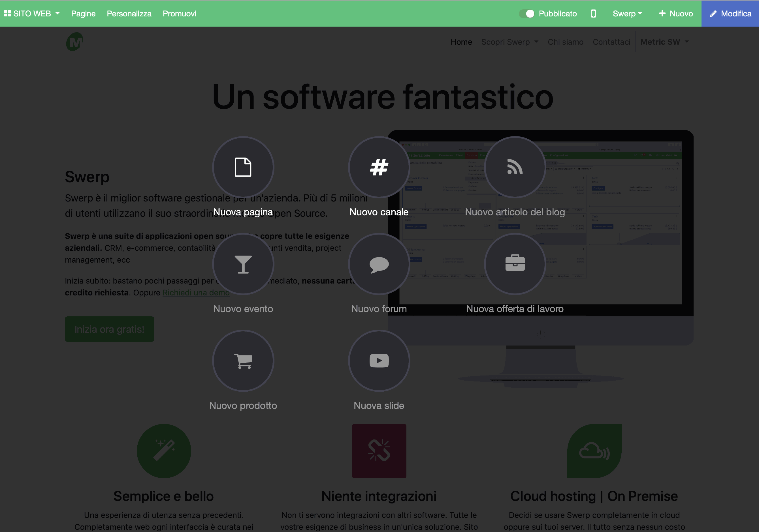Open the mobile preview phone icon

tap(593, 14)
